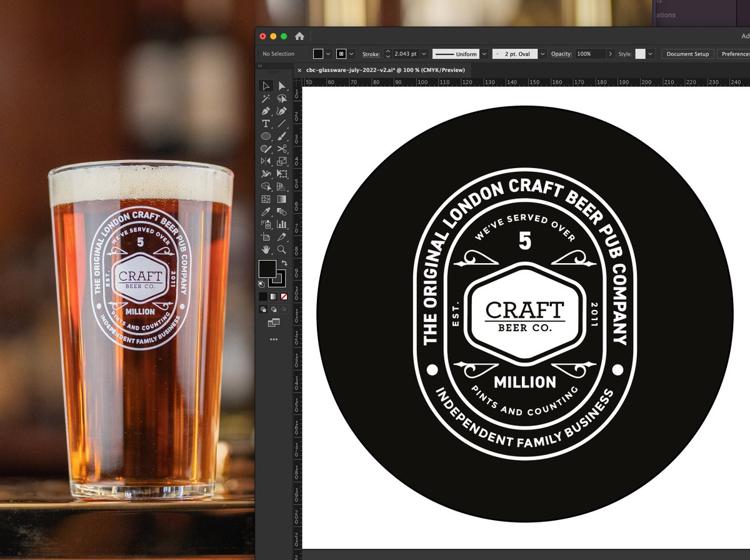The image size is (750, 560).
Task: Select the Symbol Sprayer tool
Action: 266,224
